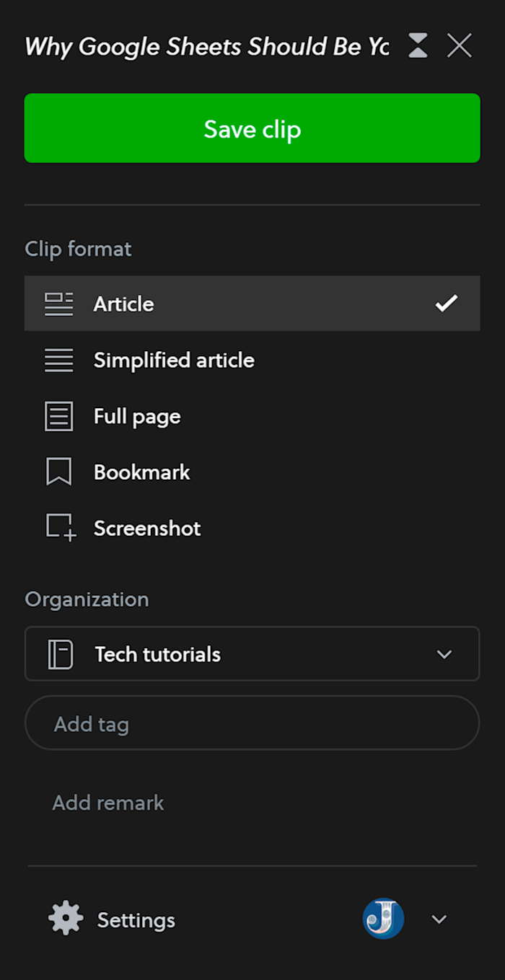The image size is (505, 980).
Task: Click the Article format icon
Action: [x=59, y=304]
